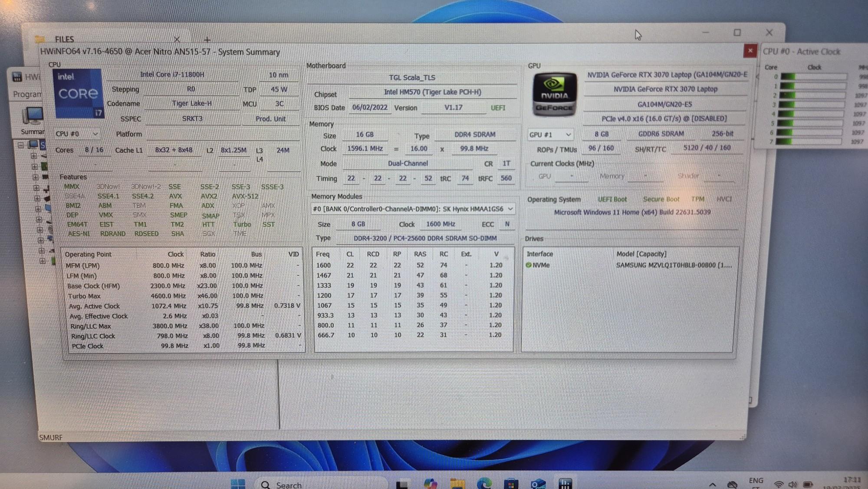This screenshot has height=489, width=868.
Task: Open the Program menu in HWiNFO
Action: tap(27, 94)
